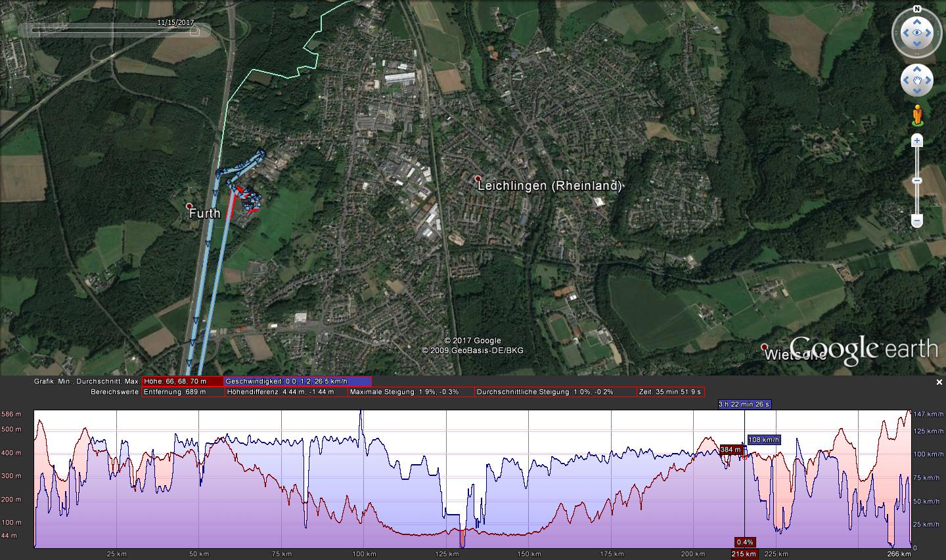Click the 215 km marker on the profile axis

click(744, 554)
